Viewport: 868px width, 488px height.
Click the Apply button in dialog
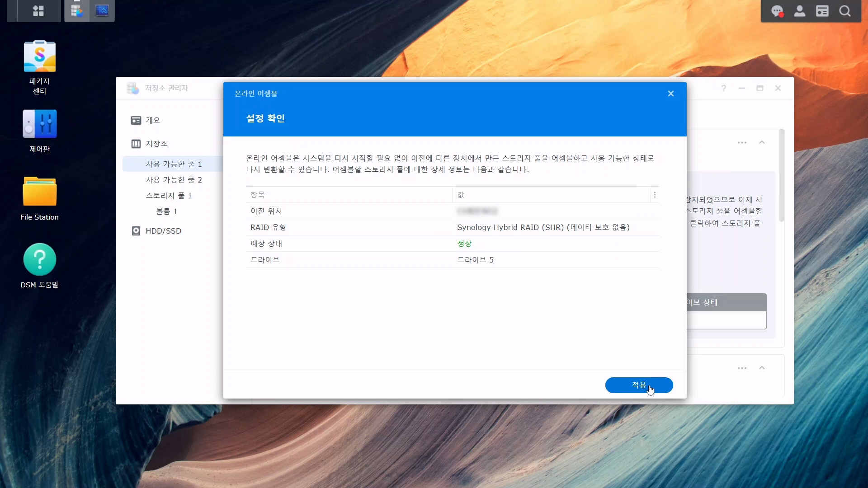click(639, 385)
